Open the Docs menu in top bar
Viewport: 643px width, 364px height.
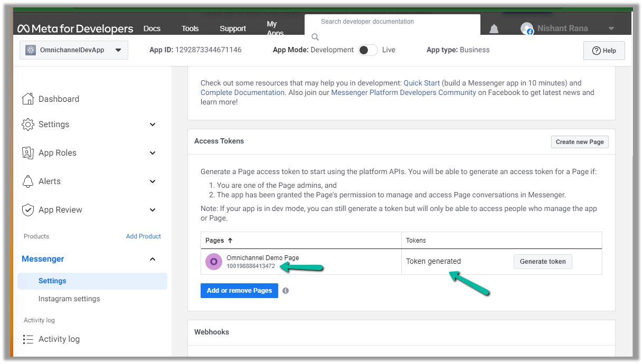point(152,28)
